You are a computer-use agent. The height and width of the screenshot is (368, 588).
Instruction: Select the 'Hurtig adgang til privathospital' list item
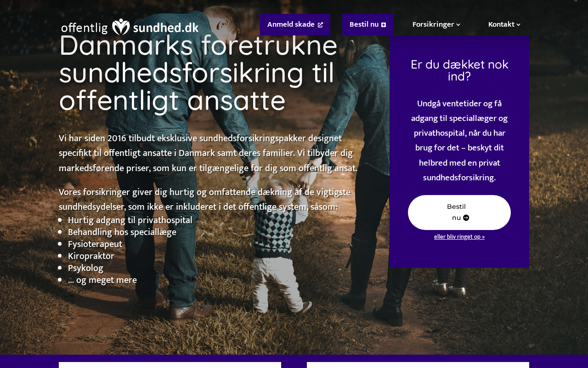pyautogui.click(x=130, y=220)
